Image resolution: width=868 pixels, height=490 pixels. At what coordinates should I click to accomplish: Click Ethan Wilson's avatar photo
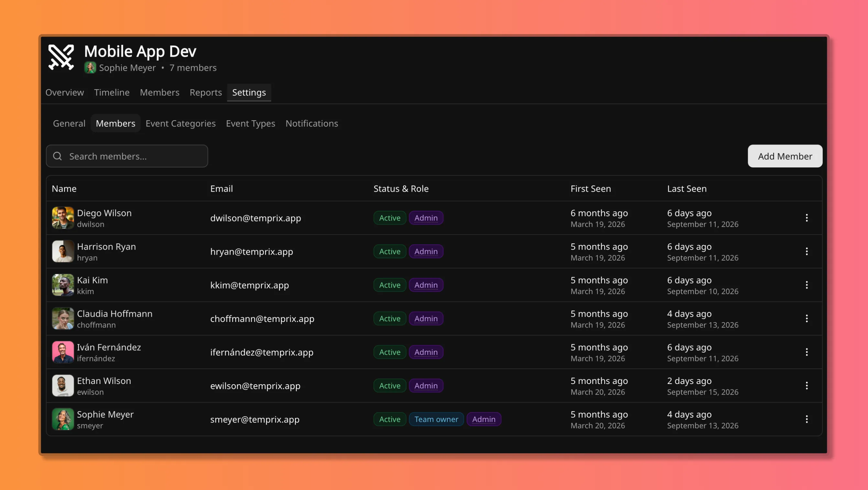pyautogui.click(x=63, y=386)
